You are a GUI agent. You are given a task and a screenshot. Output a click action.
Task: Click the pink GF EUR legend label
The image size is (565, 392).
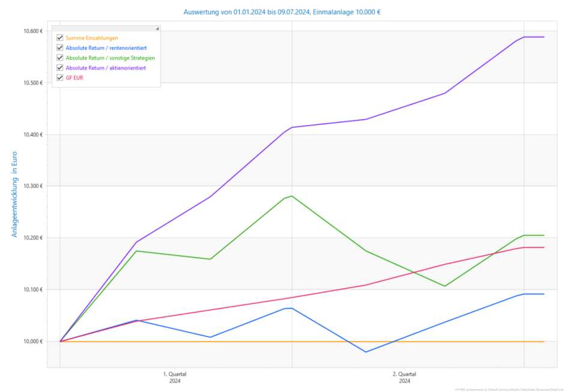pyautogui.click(x=75, y=77)
